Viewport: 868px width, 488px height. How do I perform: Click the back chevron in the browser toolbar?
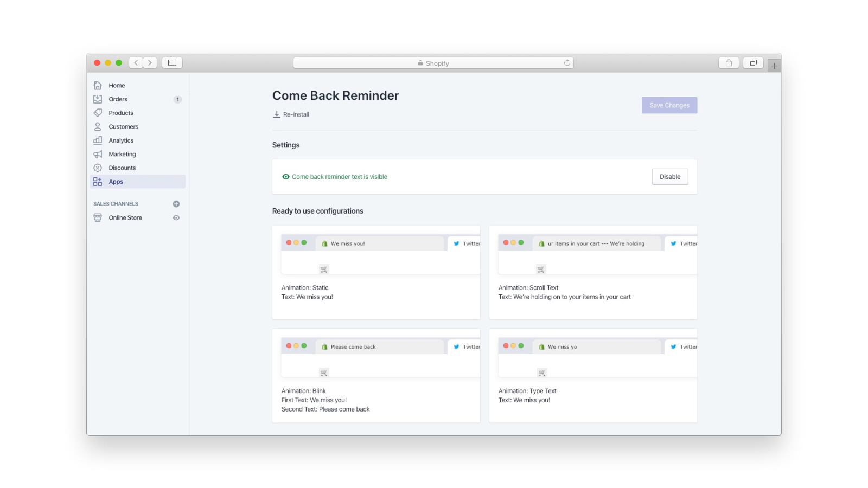pyautogui.click(x=136, y=62)
